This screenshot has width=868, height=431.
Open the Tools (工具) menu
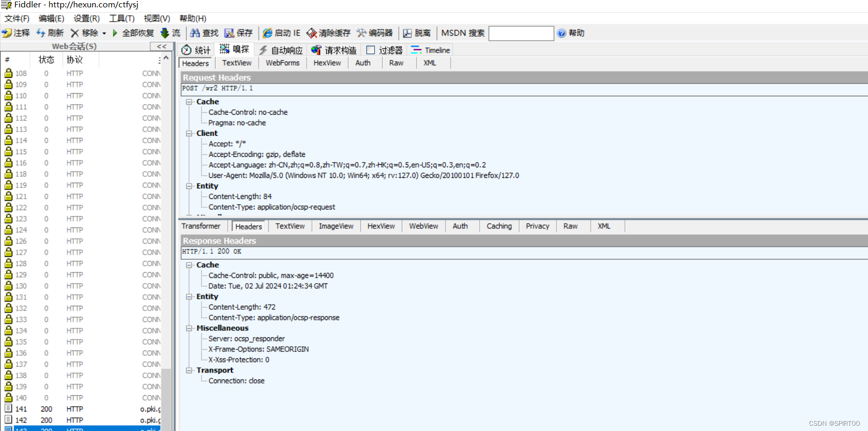(122, 18)
